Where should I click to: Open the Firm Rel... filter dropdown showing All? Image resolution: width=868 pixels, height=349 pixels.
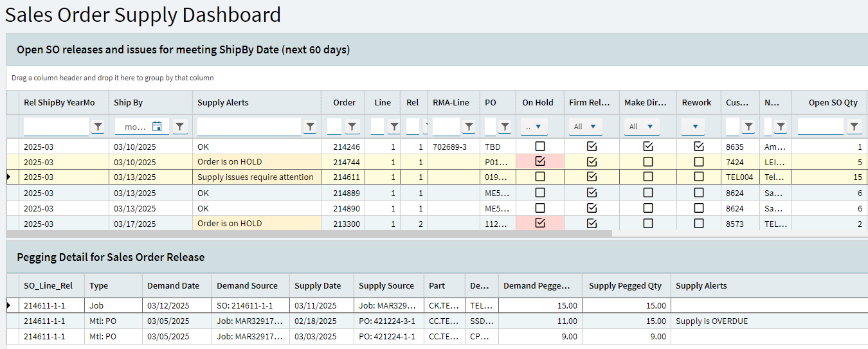coord(585,127)
